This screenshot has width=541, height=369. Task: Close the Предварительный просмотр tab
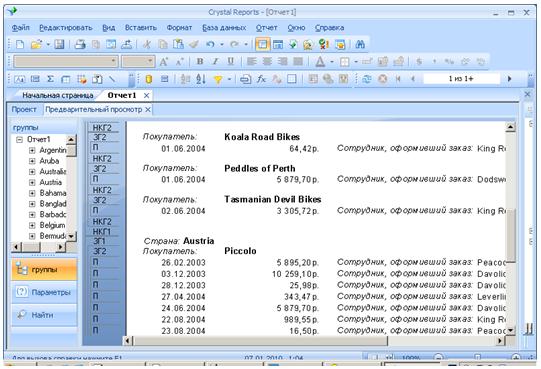pyautogui.click(x=148, y=110)
